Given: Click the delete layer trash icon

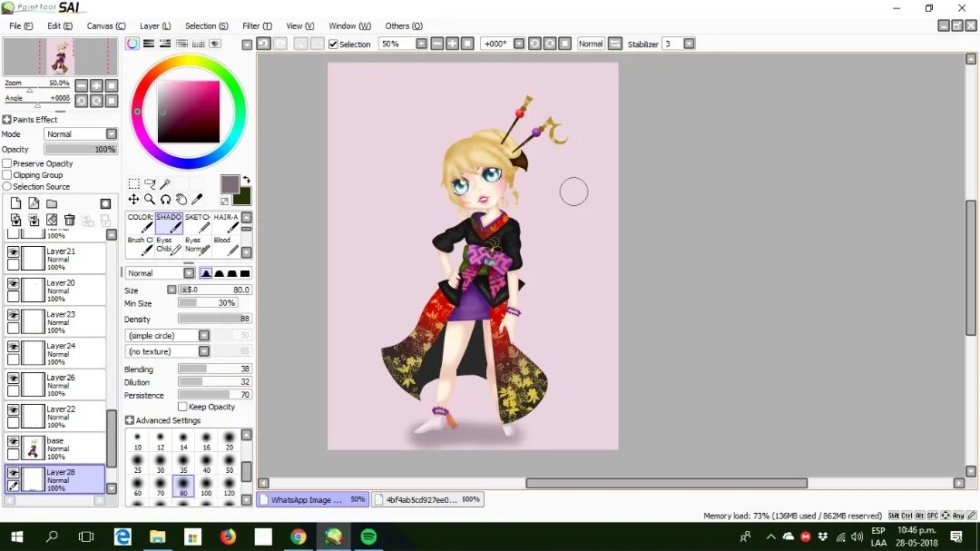Looking at the screenshot, I should pyautogui.click(x=69, y=220).
